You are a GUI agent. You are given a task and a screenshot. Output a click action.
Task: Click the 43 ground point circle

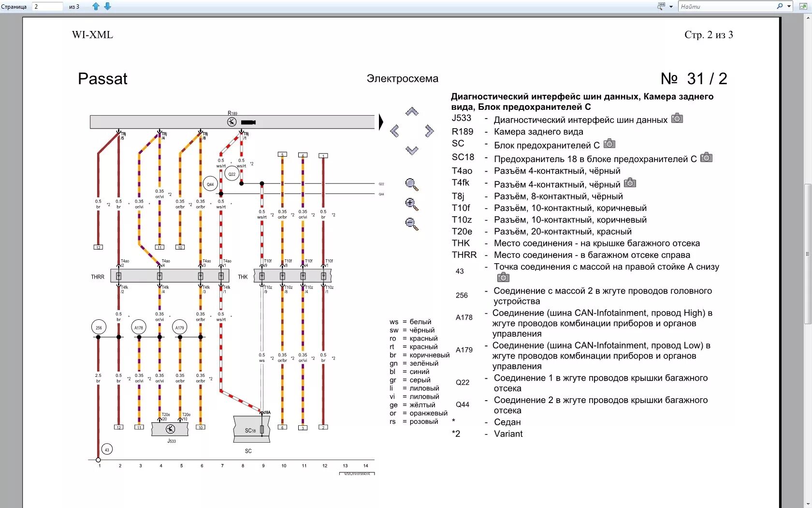tap(107, 449)
